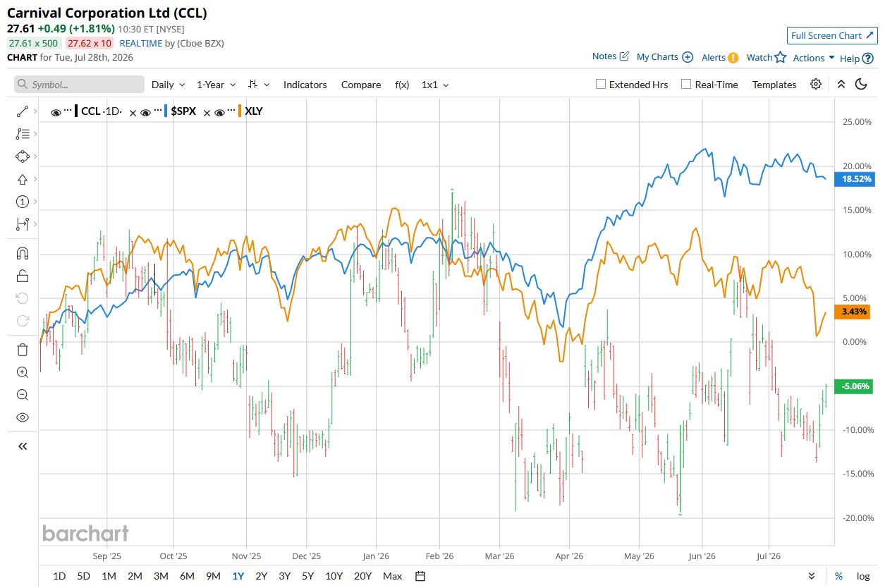Click the black CCL color bar
The height and width of the screenshot is (588, 885).
pyautogui.click(x=76, y=111)
